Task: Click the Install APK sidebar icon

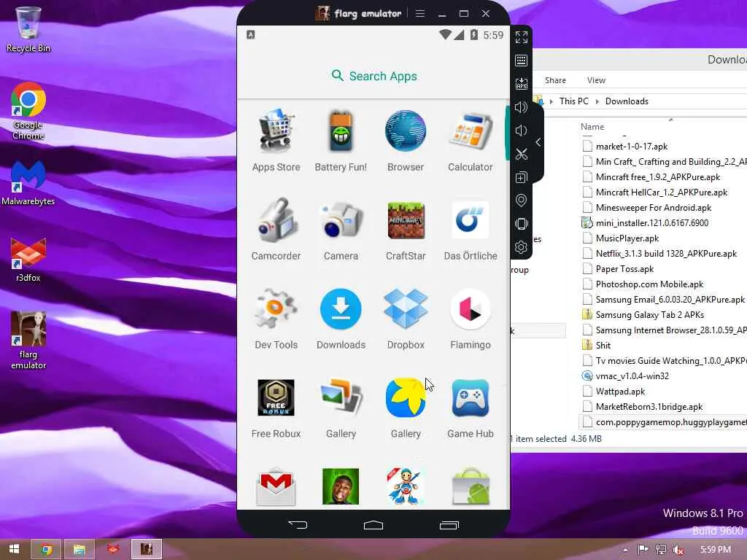Action: [x=521, y=84]
